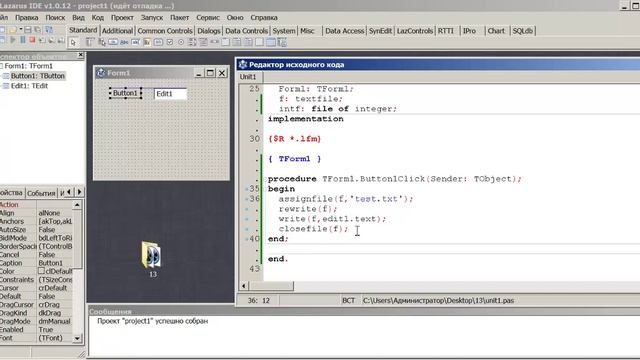This screenshot has height=360, width=640.
Task: Select the TGroupBox component icon
Action: [x=226, y=42]
